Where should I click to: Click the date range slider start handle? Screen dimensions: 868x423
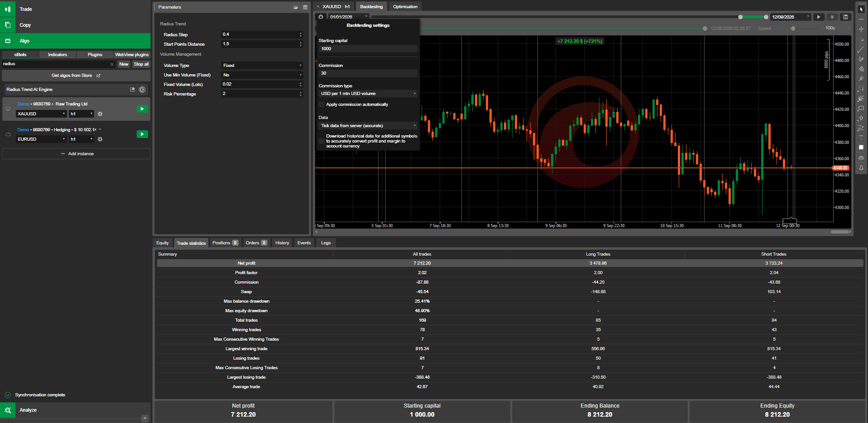coord(740,17)
